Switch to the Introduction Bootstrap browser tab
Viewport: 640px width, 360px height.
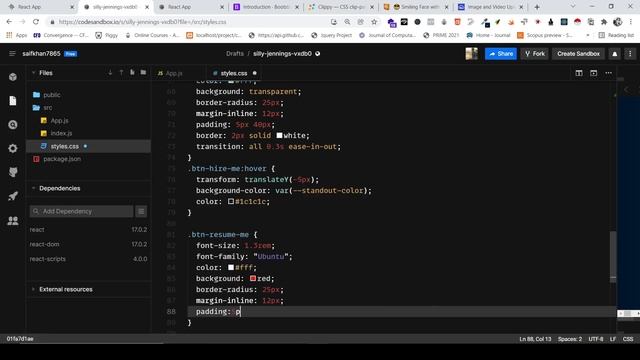(265, 7)
